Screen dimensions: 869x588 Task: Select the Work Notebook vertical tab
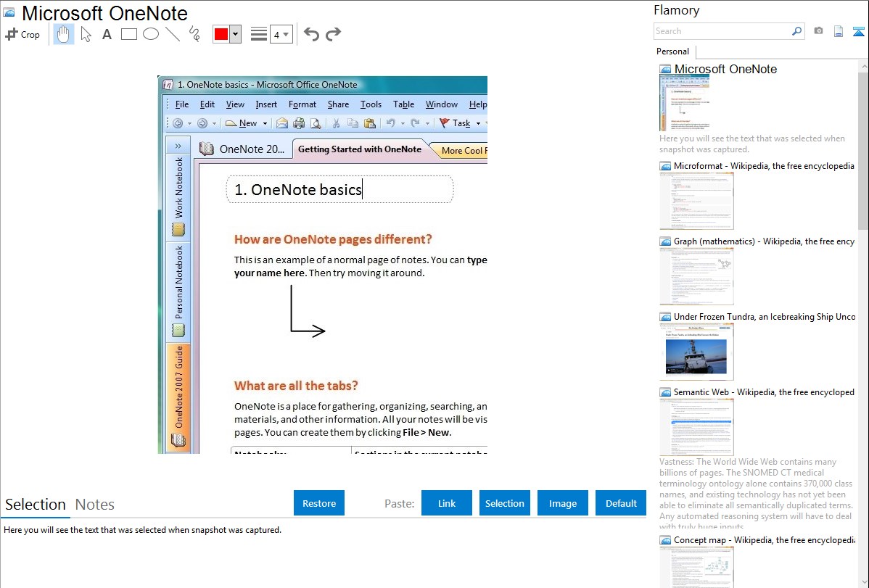click(178, 197)
